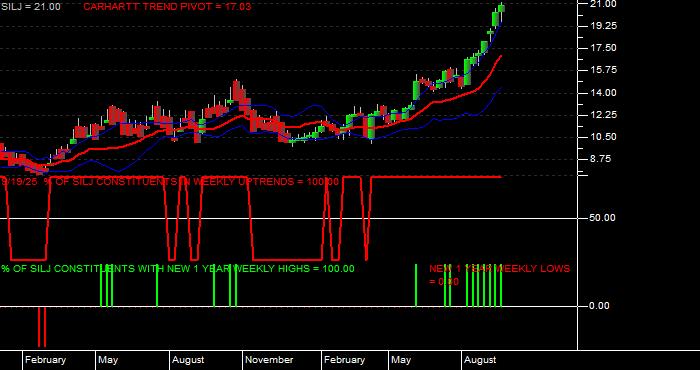This screenshot has width=700, height=370.
Task: Click the 17.50 price axis label
Action: pyautogui.click(x=603, y=48)
